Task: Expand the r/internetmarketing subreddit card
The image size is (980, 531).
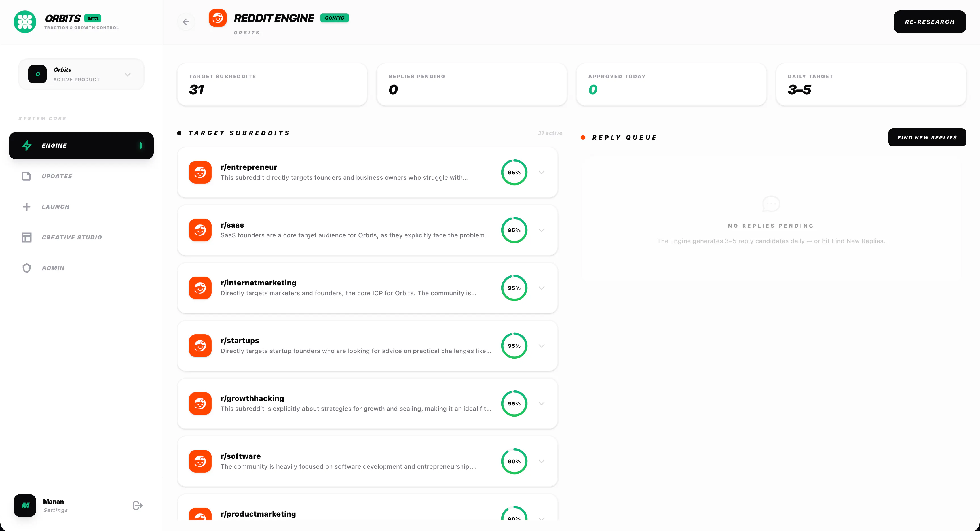Action: pyautogui.click(x=542, y=288)
